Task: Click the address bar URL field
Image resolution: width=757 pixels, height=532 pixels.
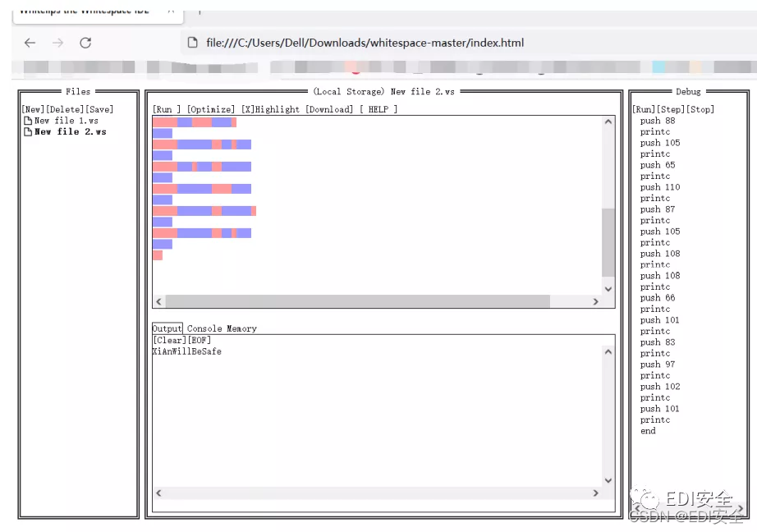Action: [365, 43]
